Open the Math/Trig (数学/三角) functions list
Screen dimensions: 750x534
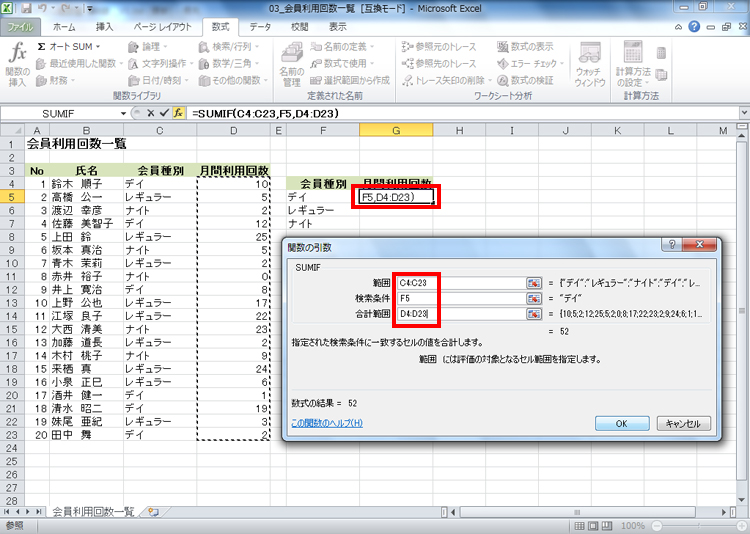click(x=229, y=63)
